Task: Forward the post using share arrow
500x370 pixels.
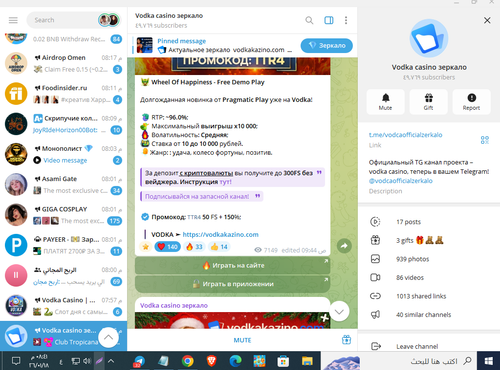Action: (x=344, y=246)
